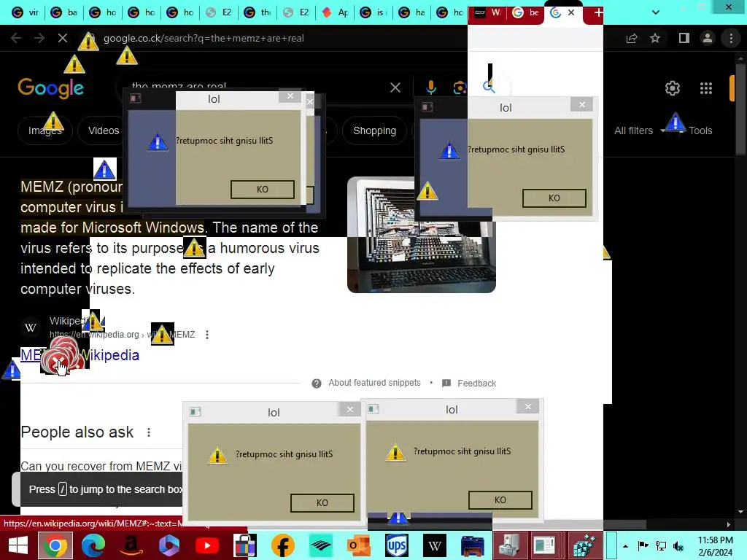Launch Microsoft Store from the taskbar

(x=245, y=545)
